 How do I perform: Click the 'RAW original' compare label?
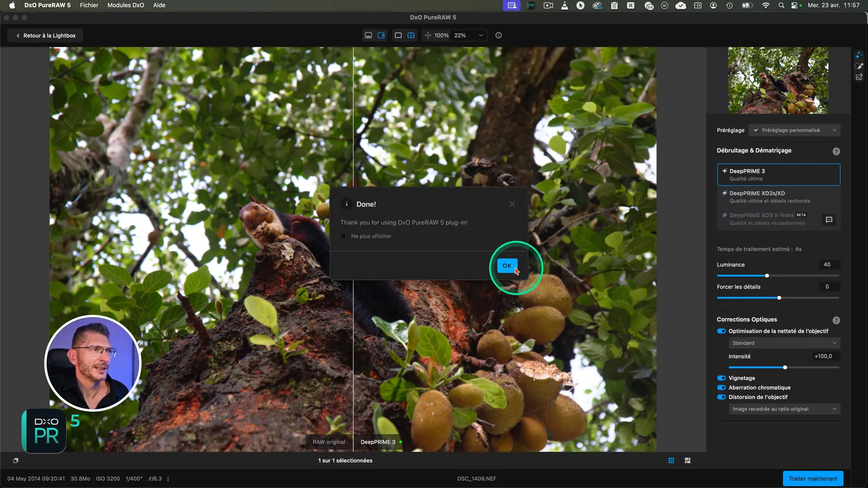tap(329, 442)
